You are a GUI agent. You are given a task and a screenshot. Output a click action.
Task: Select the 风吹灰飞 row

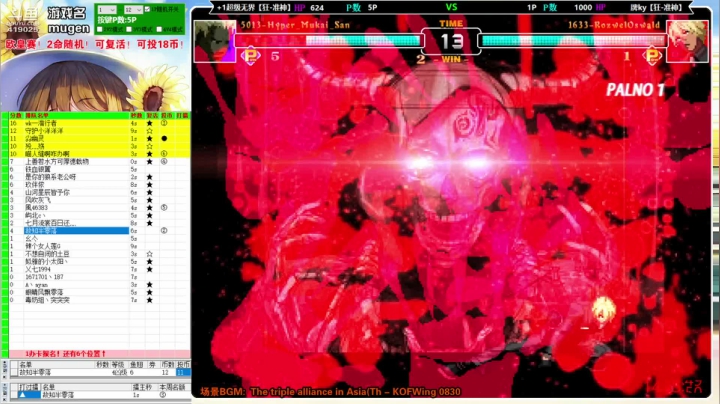(x=99, y=200)
